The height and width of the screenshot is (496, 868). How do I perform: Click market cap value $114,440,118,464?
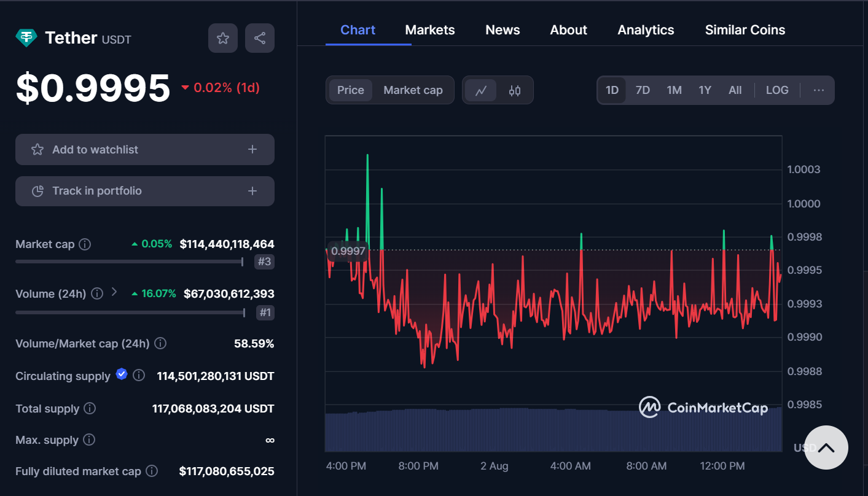[227, 244]
